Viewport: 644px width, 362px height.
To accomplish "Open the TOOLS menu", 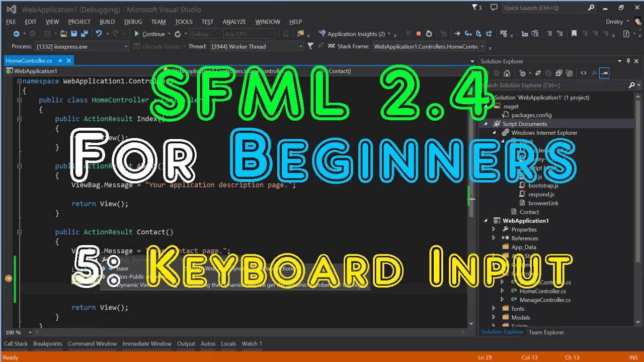I will click(x=184, y=22).
